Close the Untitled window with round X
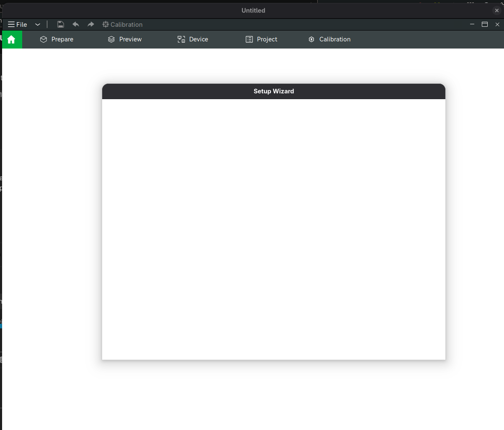Viewport: 504px width, 430px height. click(x=497, y=10)
